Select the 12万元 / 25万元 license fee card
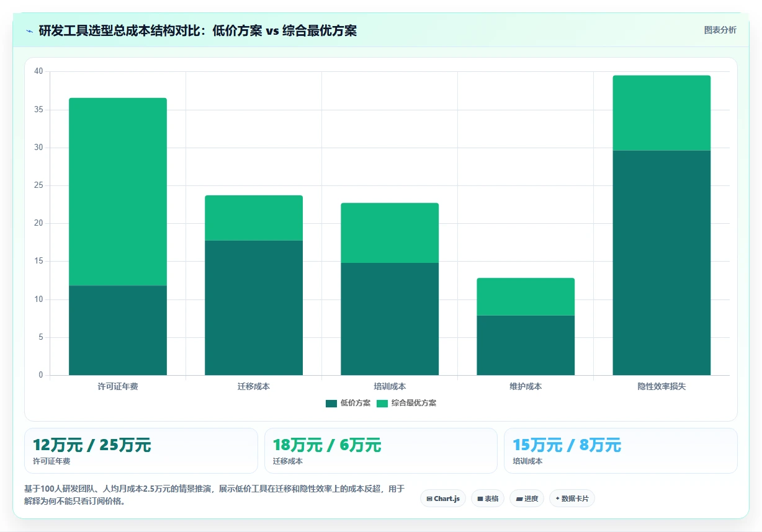 [141, 451]
